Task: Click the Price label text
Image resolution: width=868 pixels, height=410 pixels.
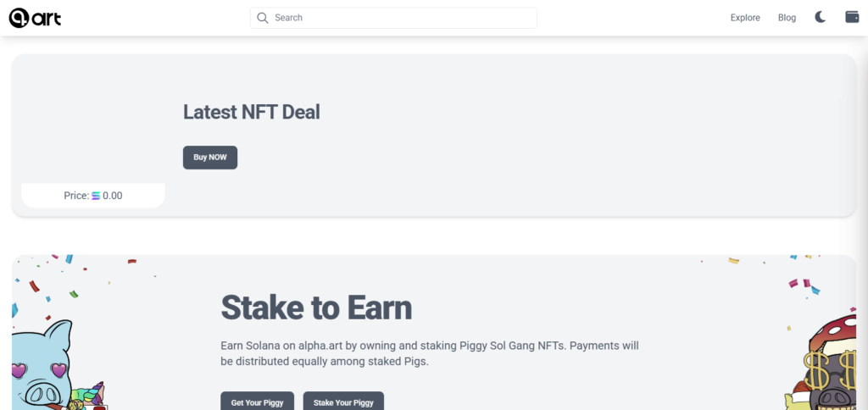Action: pos(76,196)
